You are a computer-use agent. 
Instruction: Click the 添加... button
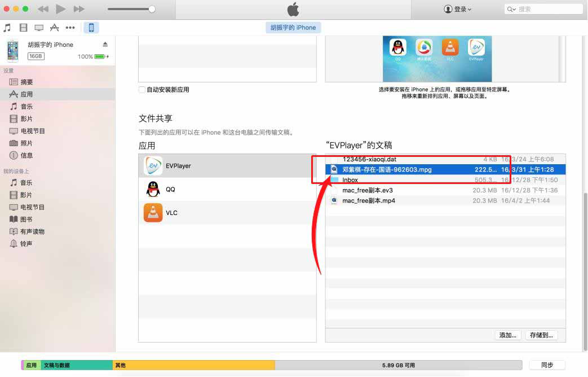(507, 335)
